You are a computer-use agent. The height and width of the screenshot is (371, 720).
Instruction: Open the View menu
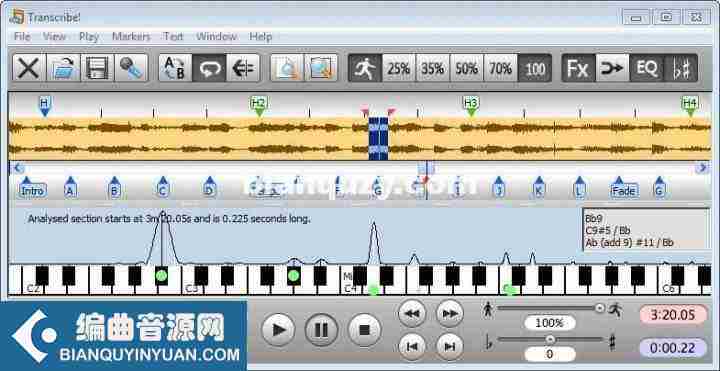click(x=54, y=37)
